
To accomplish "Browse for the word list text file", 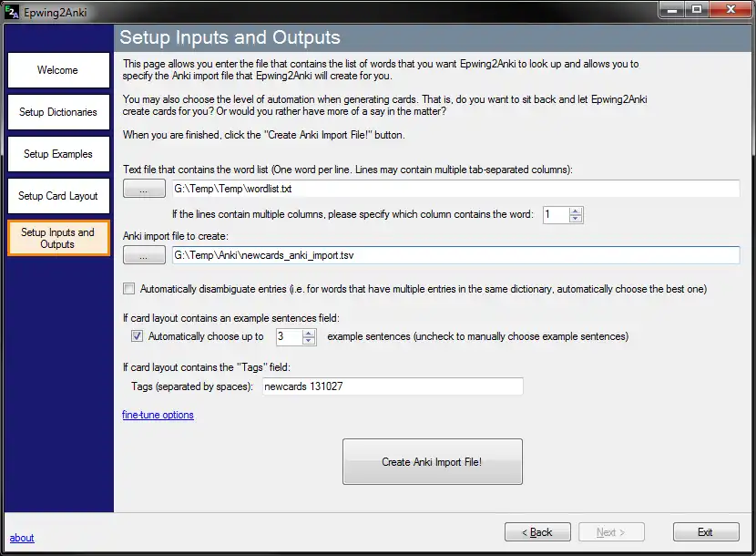I will [144, 189].
